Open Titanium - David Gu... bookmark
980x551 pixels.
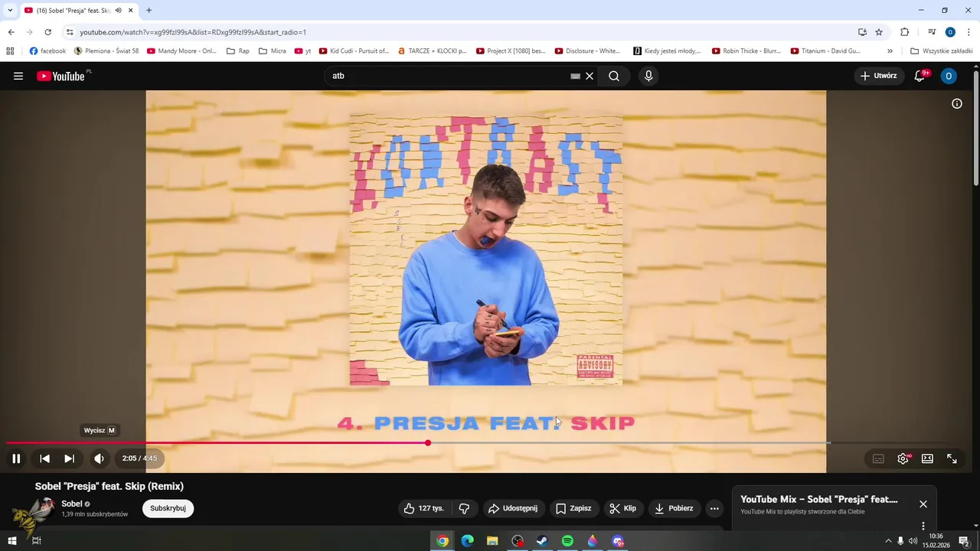[x=826, y=51]
